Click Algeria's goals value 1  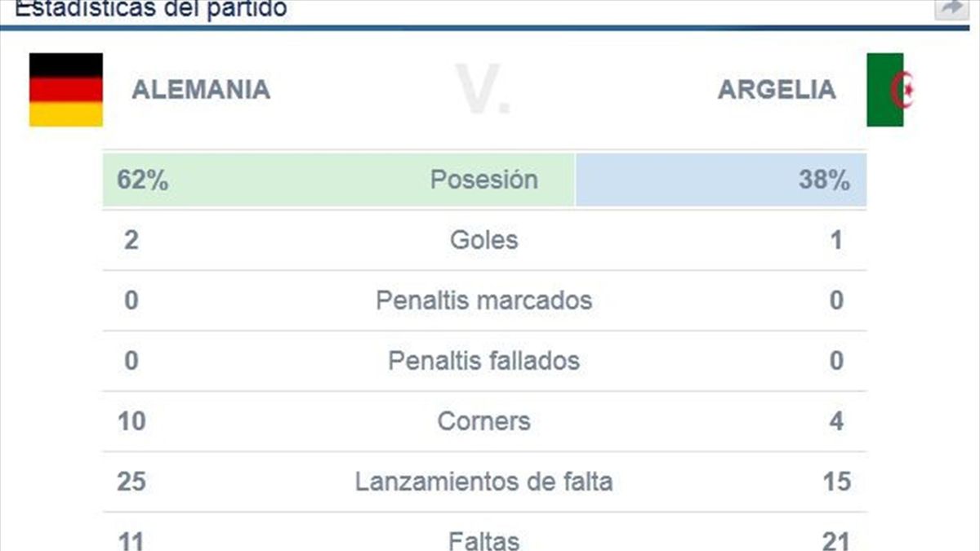[836, 240]
